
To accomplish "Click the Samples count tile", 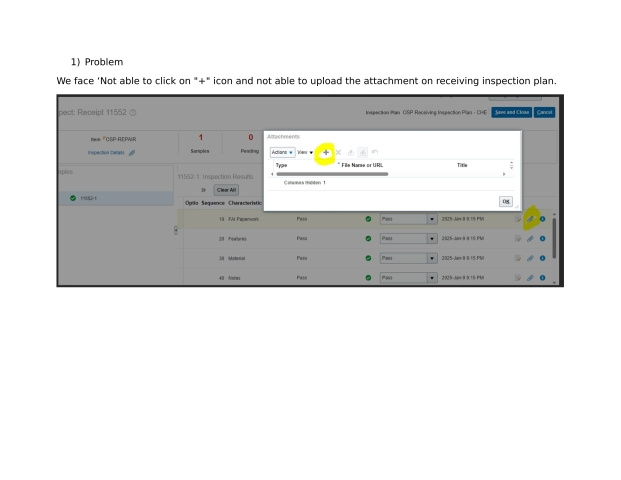I will (x=200, y=144).
